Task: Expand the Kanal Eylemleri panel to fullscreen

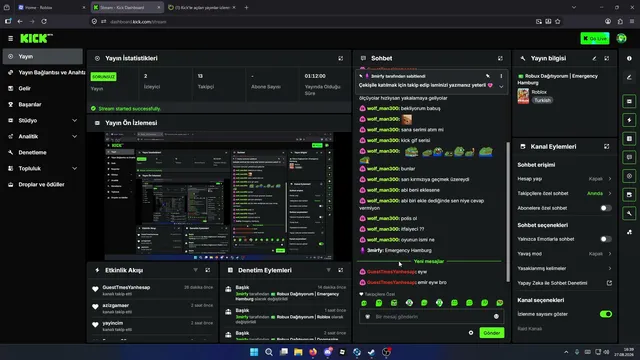Action: (607, 147)
